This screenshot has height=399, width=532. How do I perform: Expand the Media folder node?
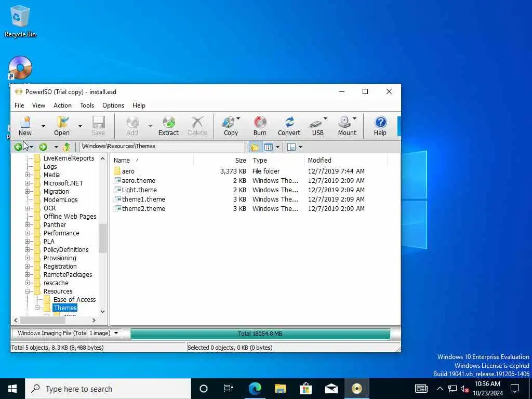tap(27, 175)
